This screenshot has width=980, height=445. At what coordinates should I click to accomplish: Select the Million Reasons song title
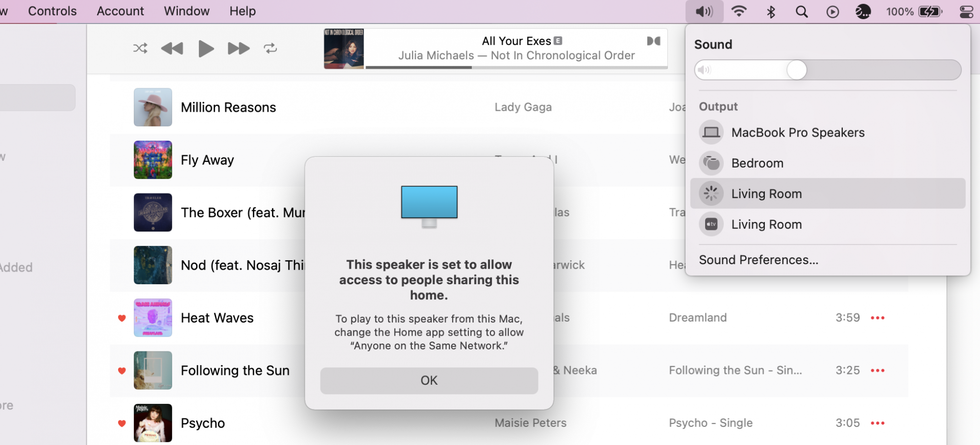[x=228, y=107]
